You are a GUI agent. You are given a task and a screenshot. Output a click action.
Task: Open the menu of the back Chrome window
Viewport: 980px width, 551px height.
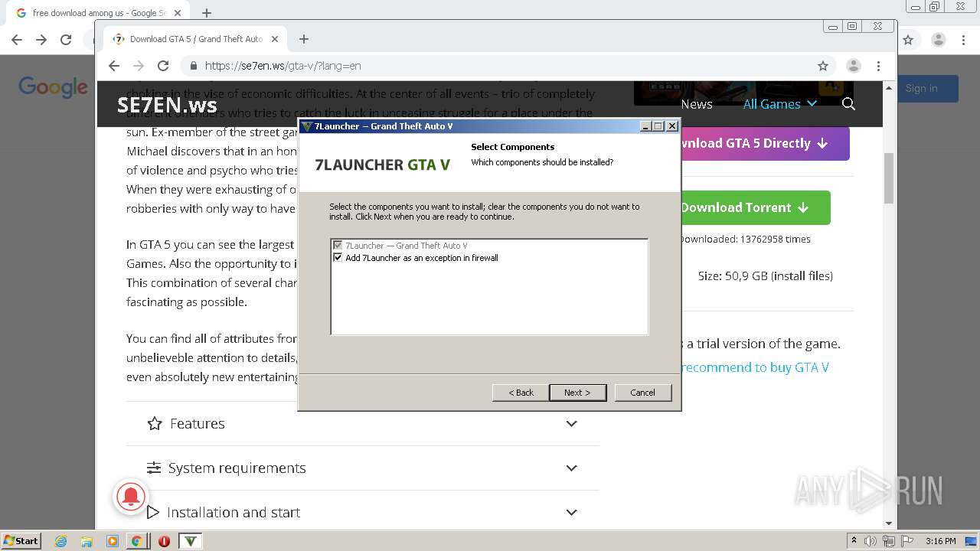[x=964, y=40]
